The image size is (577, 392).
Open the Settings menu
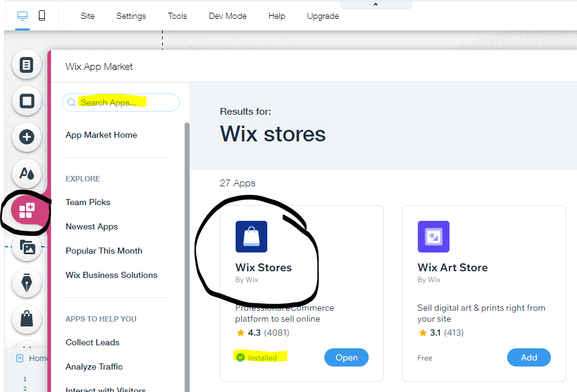tap(131, 16)
